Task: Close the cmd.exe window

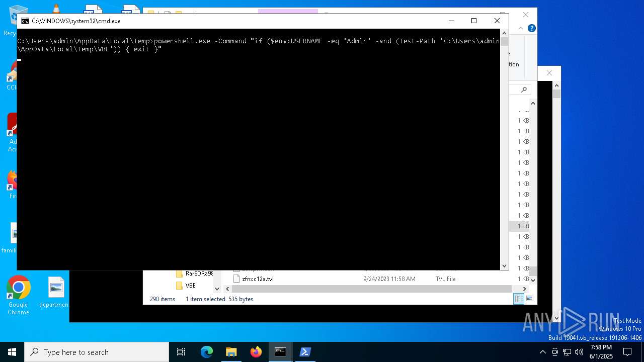Action: tap(497, 21)
